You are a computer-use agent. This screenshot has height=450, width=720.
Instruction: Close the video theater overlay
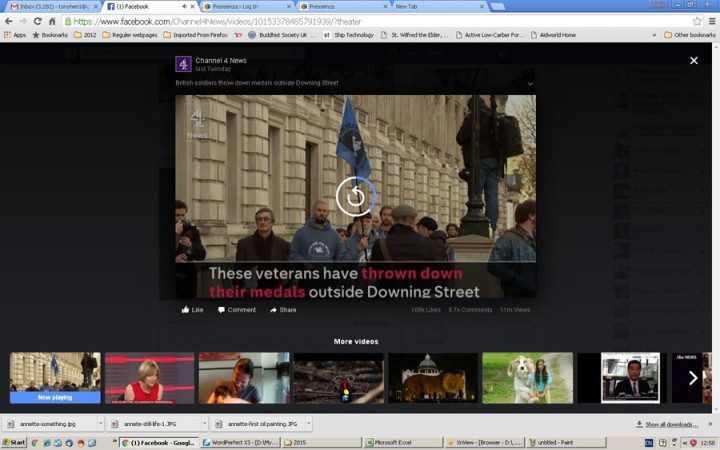click(693, 61)
